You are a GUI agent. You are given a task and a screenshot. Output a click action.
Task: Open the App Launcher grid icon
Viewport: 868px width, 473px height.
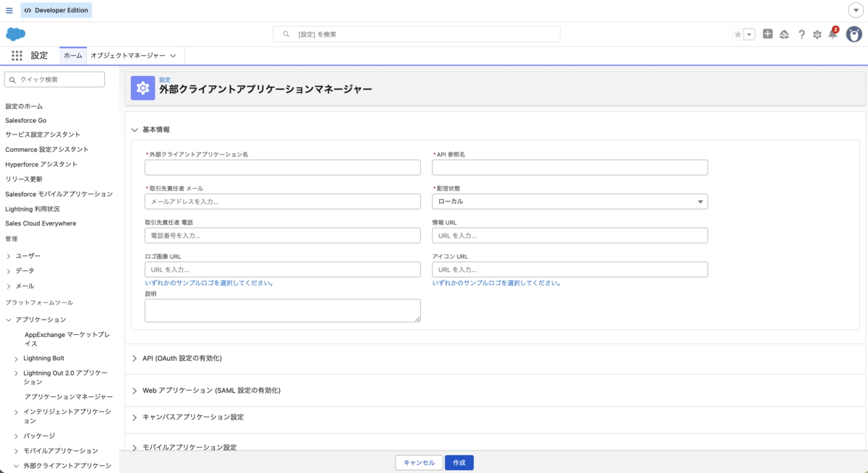pyautogui.click(x=17, y=56)
